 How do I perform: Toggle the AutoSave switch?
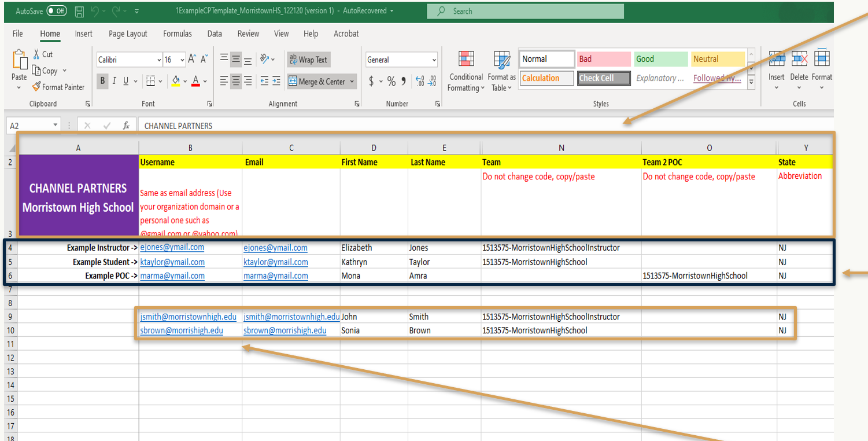coord(57,11)
